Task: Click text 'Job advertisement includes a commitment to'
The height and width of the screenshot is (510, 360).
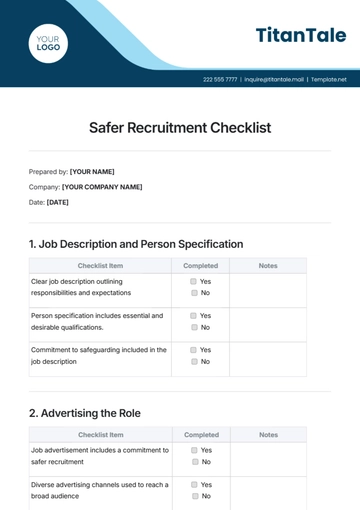Action: pos(100,450)
